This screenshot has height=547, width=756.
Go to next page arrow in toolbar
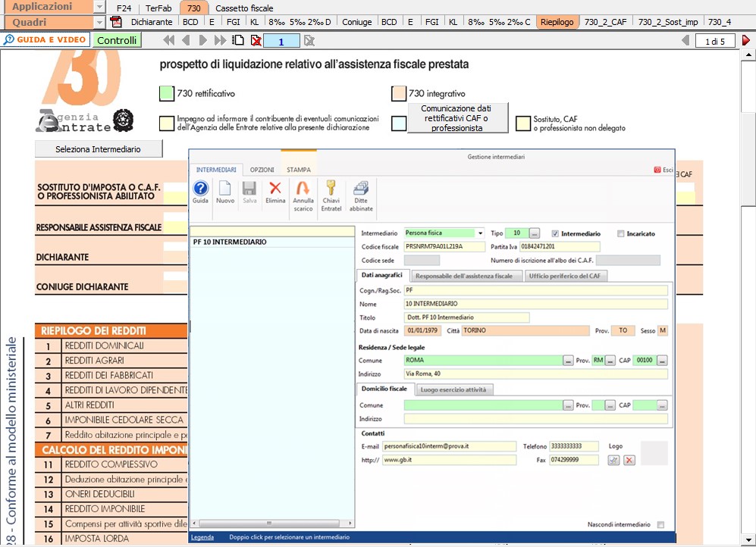coord(203,40)
